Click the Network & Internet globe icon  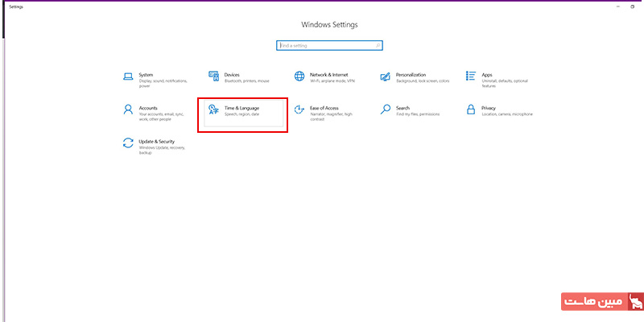coord(299,76)
